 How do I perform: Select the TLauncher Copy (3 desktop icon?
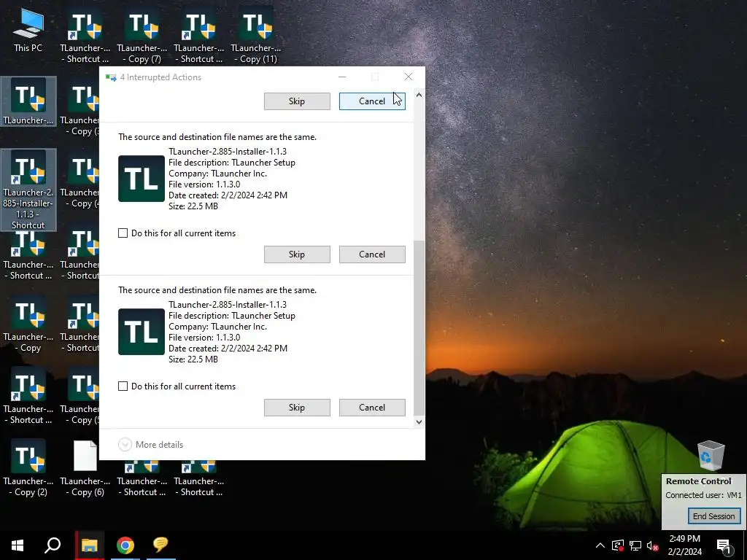80,109
